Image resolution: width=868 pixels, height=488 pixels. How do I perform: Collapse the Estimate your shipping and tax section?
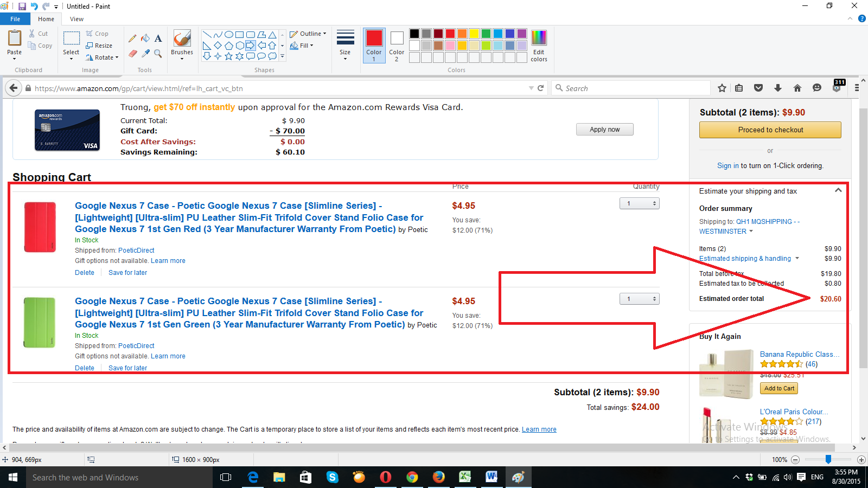838,190
